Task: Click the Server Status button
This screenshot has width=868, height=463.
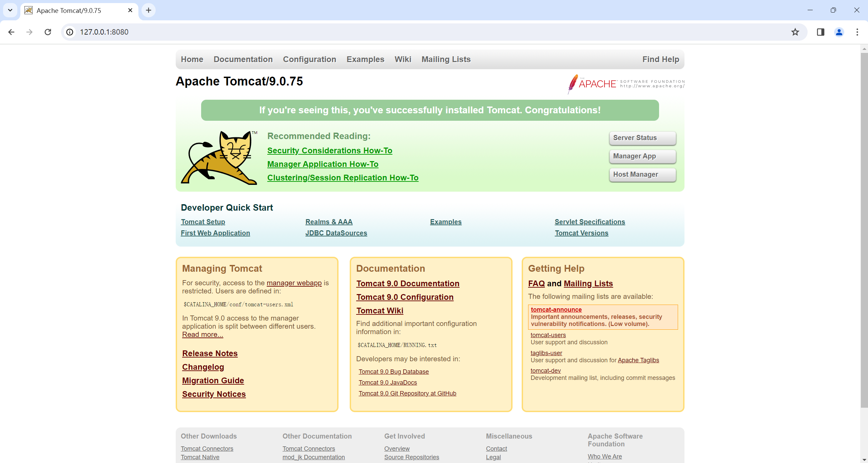Action: tap(642, 138)
